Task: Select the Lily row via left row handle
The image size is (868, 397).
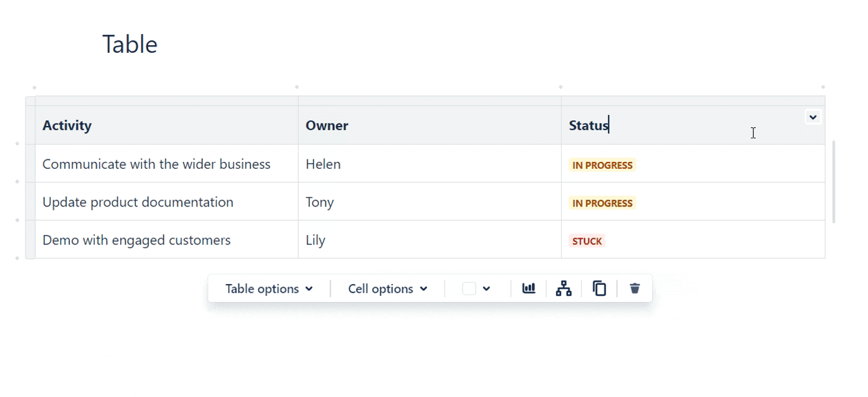Action: 30,239
